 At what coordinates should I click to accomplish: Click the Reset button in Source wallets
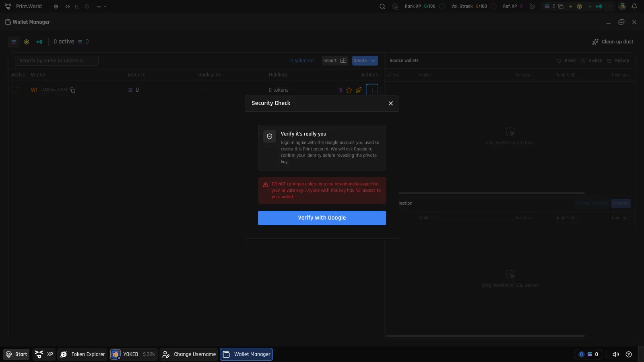[x=566, y=61]
